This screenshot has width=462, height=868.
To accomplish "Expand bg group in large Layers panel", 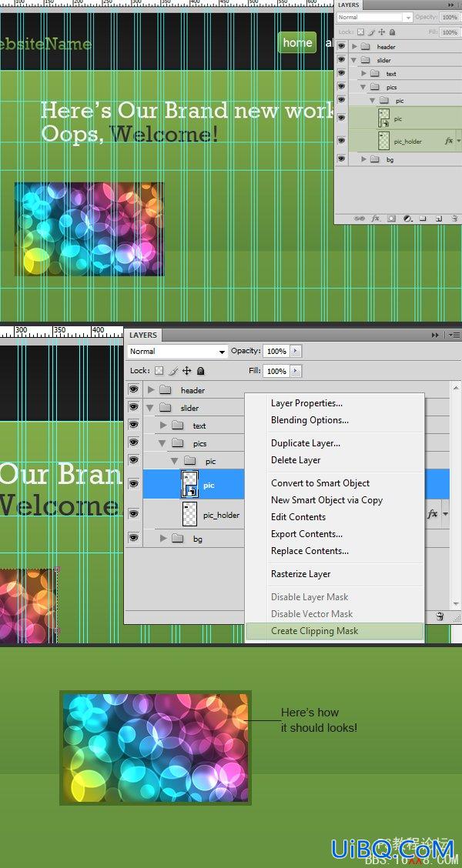I will 163,538.
